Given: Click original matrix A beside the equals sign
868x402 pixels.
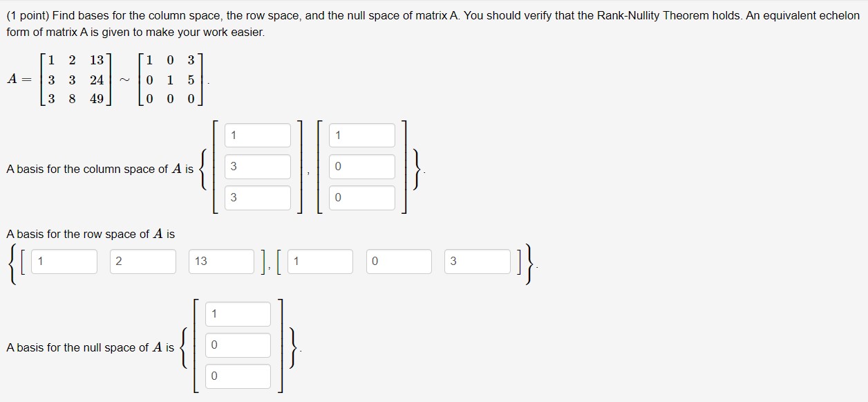Looking at the screenshot, I should 76,80.
